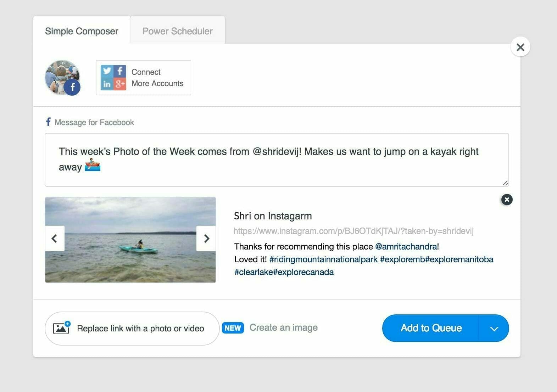Open #explorecanada hashtag

(x=303, y=272)
